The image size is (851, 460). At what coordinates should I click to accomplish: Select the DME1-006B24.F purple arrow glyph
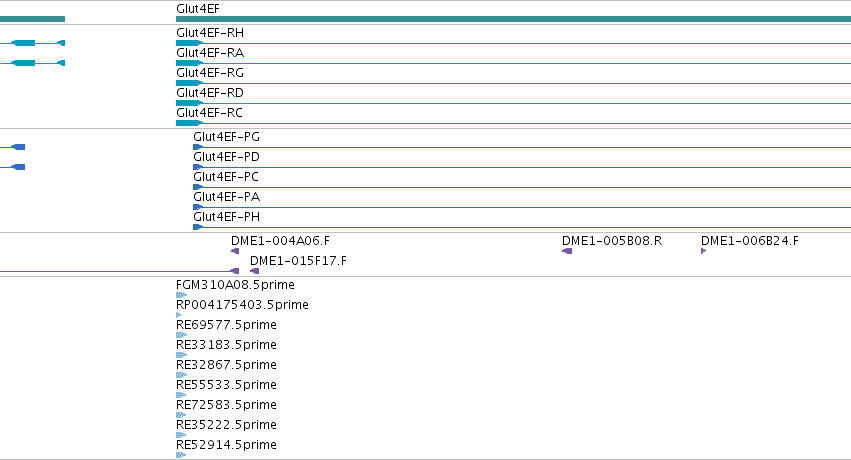coord(703,251)
